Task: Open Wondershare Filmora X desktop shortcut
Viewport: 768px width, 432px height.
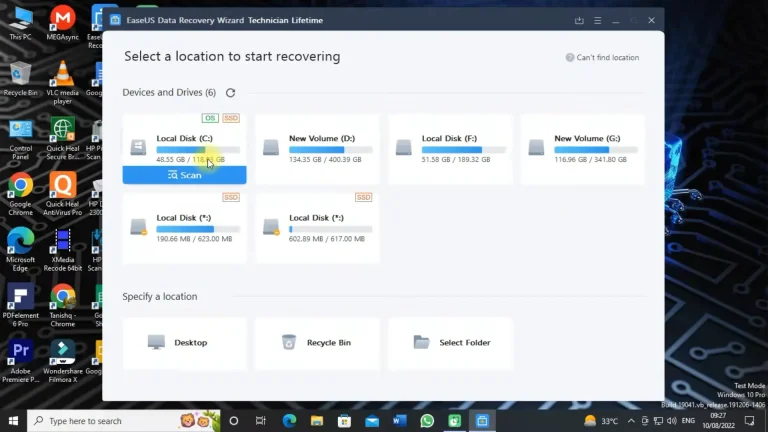Action: click(63, 361)
